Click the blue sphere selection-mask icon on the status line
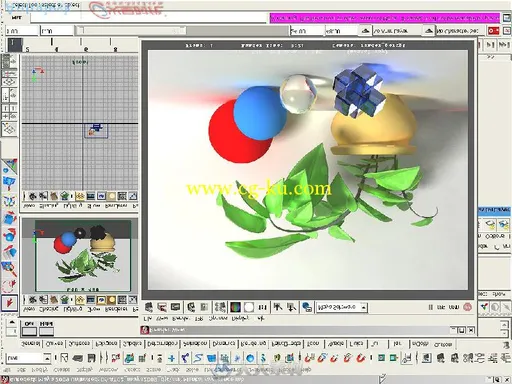Viewport: 512px width, 384px height. point(250,358)
